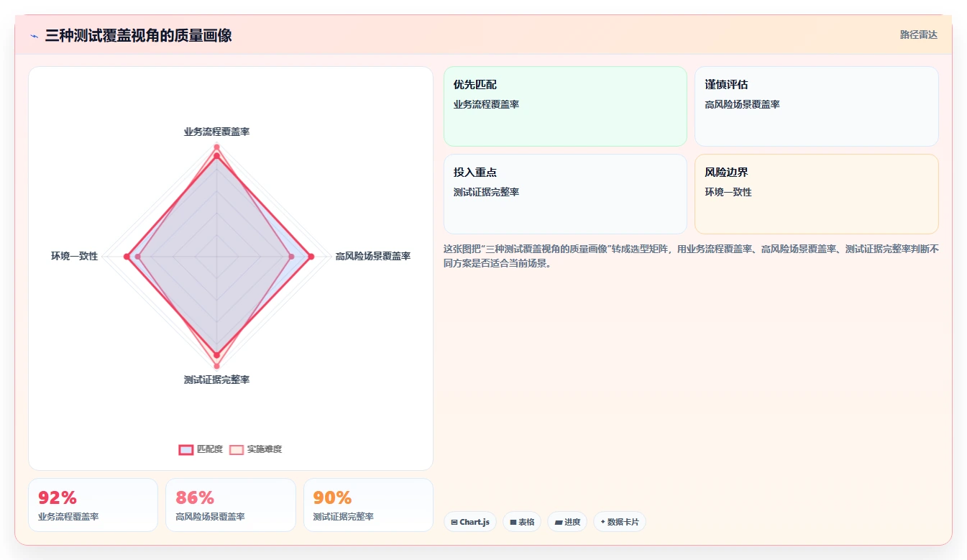The width and height of the screenshot is (967, 560).
Task: Click the lightning icon beside the title
Action: tap(34, 36)
